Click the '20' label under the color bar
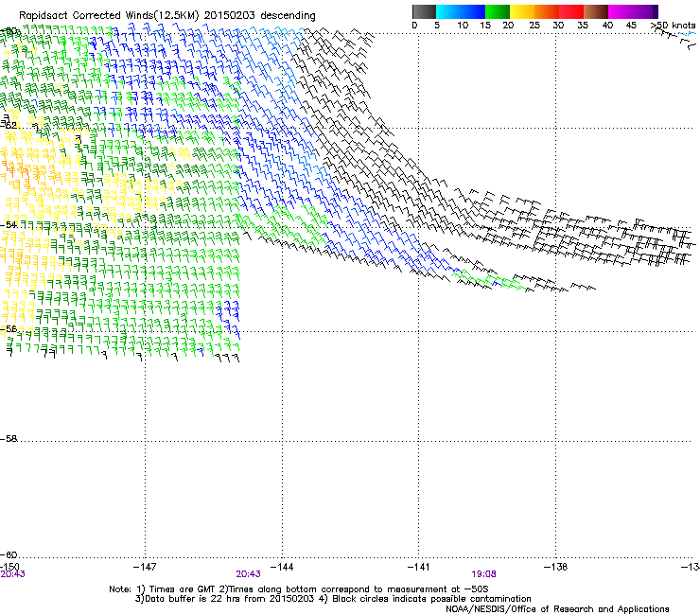The height and width of the screenshot is (615, 700). point(508,26)
